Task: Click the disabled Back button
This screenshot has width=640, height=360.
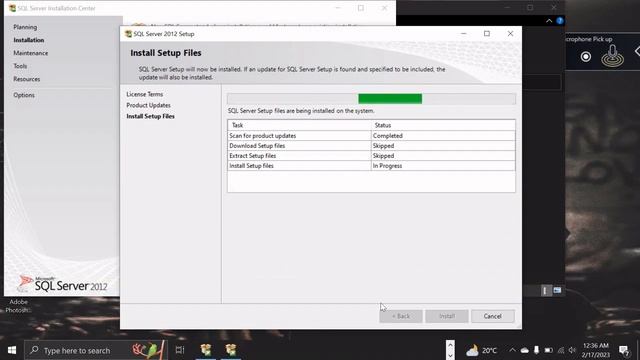Action: point(401,316)
